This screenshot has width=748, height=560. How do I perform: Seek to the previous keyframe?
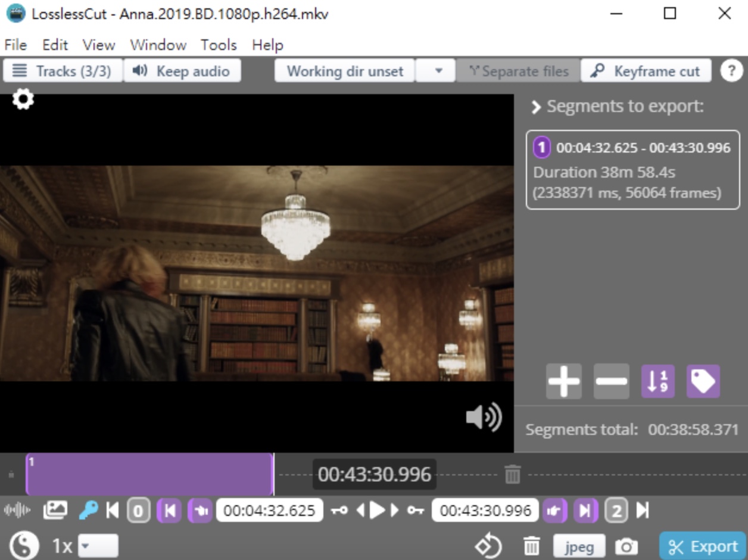[339, 511]
